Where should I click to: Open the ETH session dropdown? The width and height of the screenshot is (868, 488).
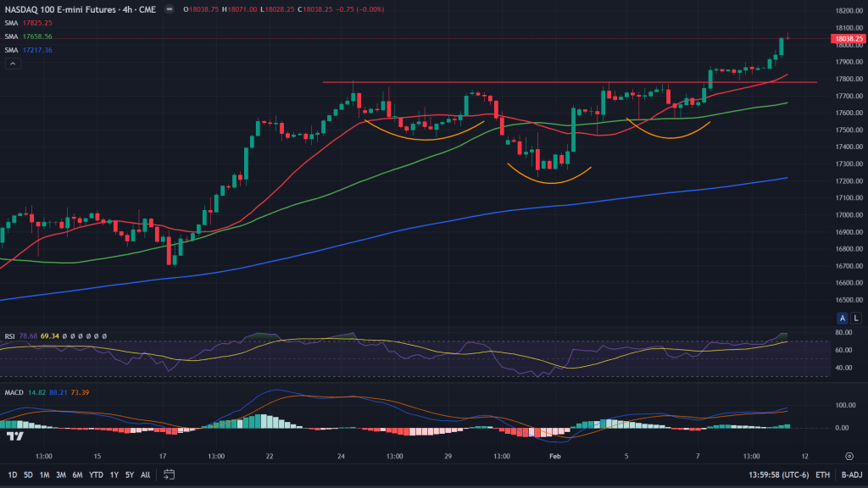click(822, 474)
